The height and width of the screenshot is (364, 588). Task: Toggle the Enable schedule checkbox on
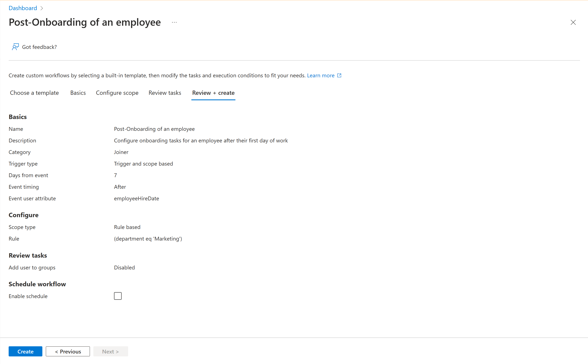(118, 296)
